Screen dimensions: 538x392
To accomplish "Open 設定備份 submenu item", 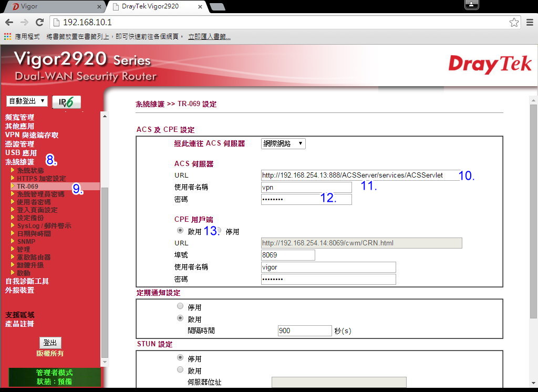I will tap(30, 218).
